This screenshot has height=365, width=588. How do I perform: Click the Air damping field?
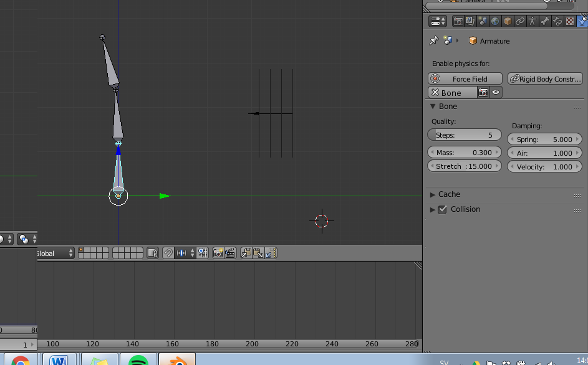pyautogui.click(x=544, y=153)
